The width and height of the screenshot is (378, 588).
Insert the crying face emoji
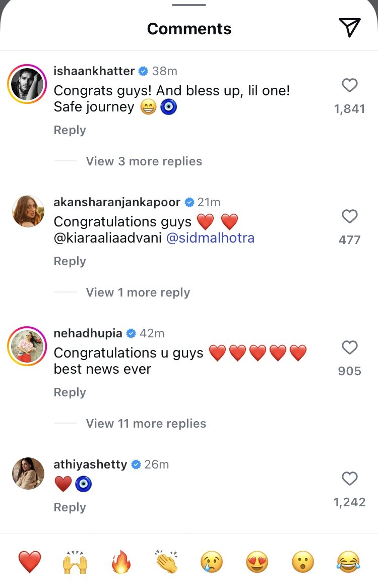click(x=212, y=562)
